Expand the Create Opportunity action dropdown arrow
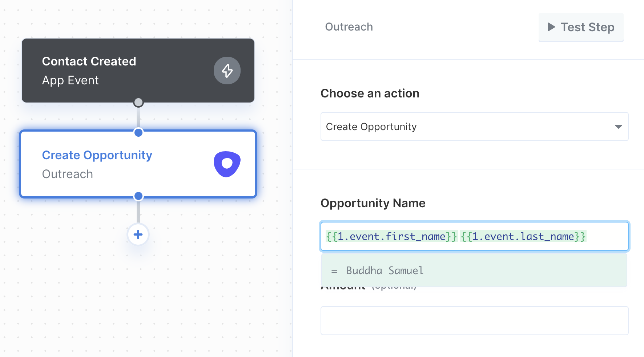This screenshot has height=357, width=644. tap(618, 127)
